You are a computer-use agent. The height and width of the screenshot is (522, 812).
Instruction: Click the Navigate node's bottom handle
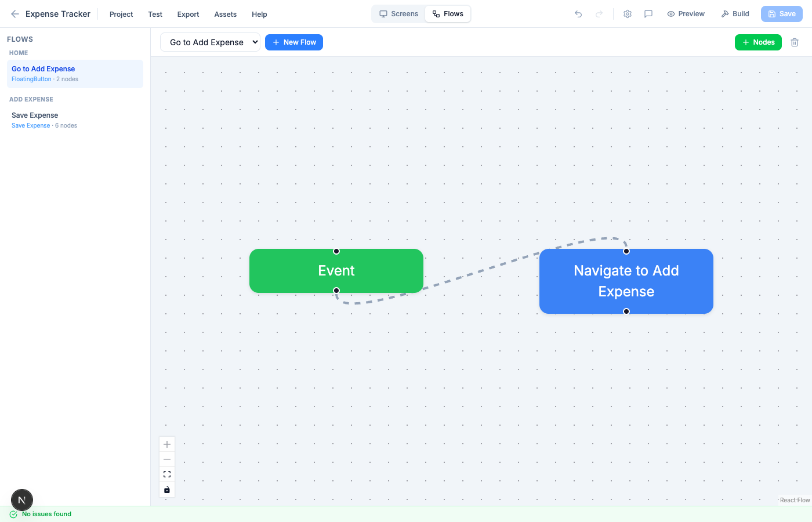click(x=626, y=311)
